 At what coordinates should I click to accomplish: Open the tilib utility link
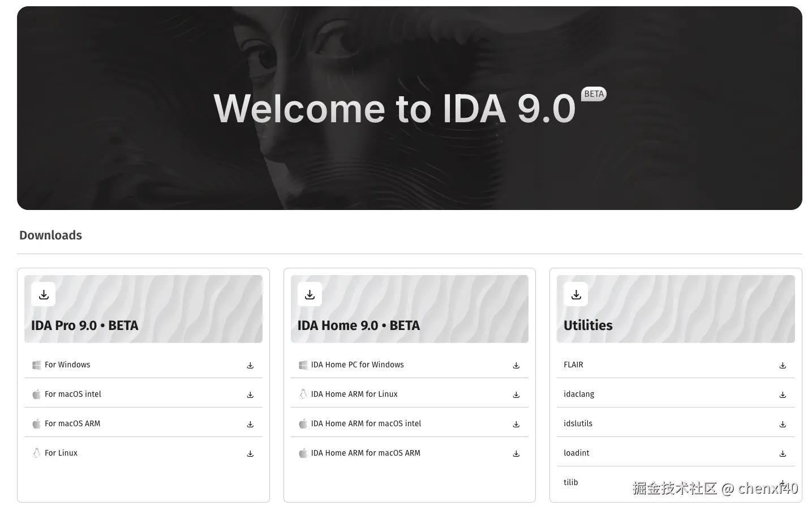click(571, 482)
